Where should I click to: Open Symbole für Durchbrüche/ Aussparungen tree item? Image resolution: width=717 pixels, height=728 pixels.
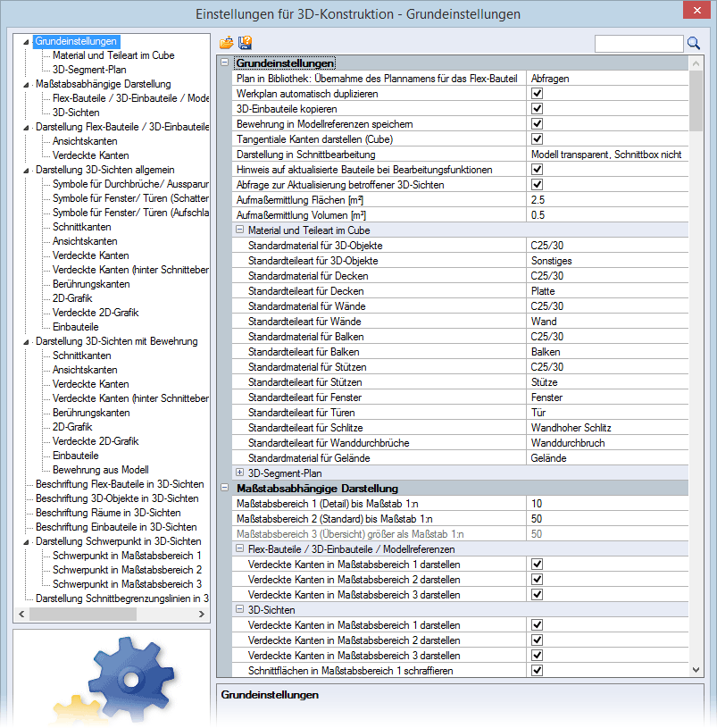pos(130,184)
